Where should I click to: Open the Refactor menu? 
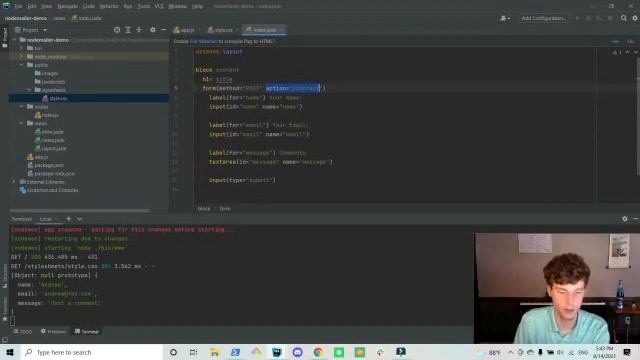(x=109, y=6)
